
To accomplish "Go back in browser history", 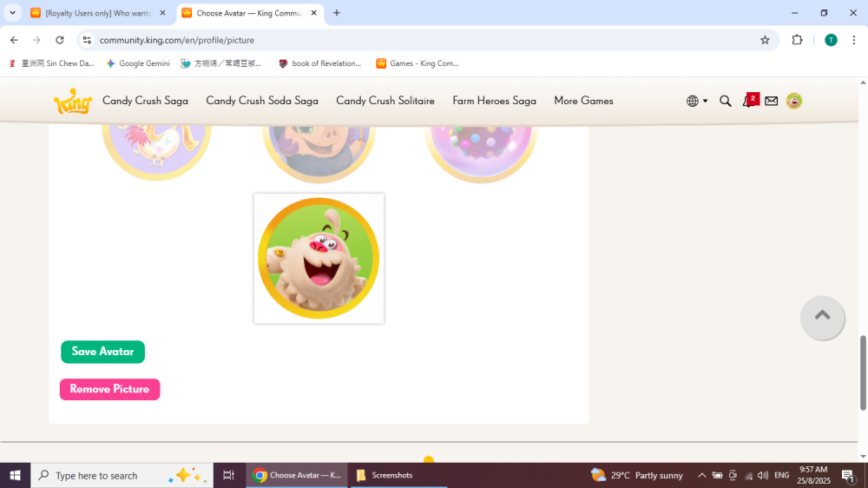I will point(14,40).
